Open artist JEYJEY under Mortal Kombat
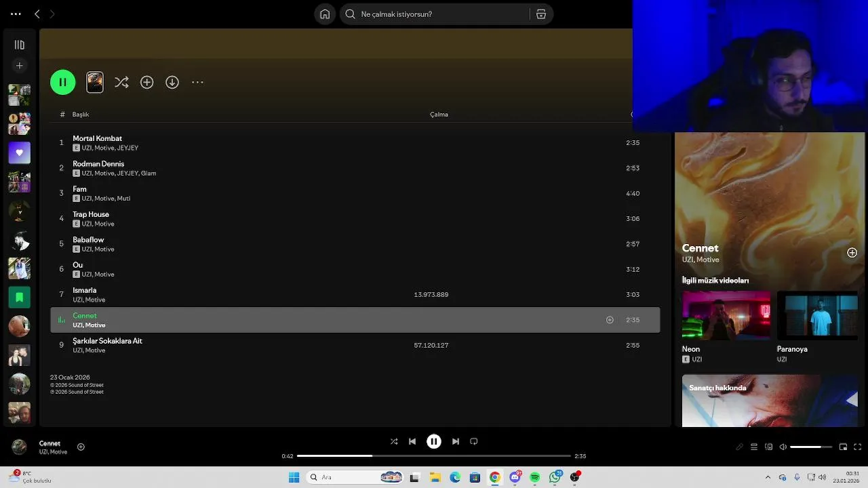 tap(127, 148)
